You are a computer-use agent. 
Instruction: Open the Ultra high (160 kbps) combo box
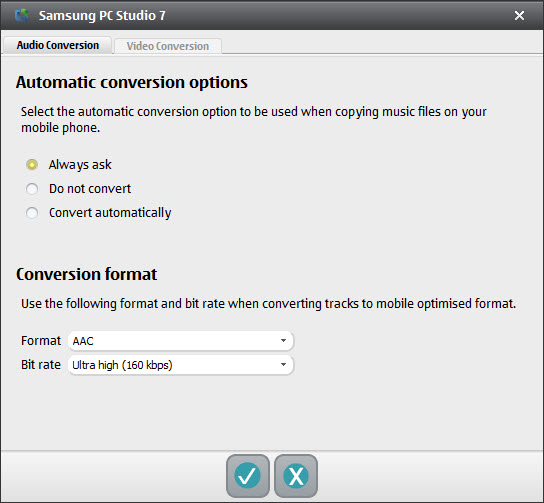(181, 365)
